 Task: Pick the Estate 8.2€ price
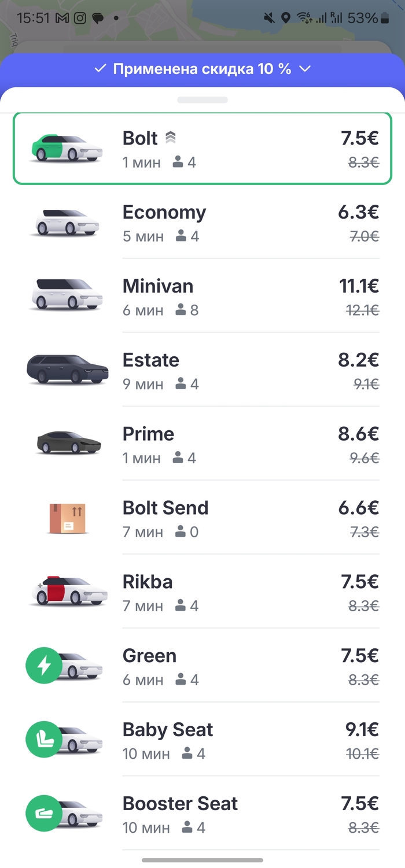[x=359, y=360]
